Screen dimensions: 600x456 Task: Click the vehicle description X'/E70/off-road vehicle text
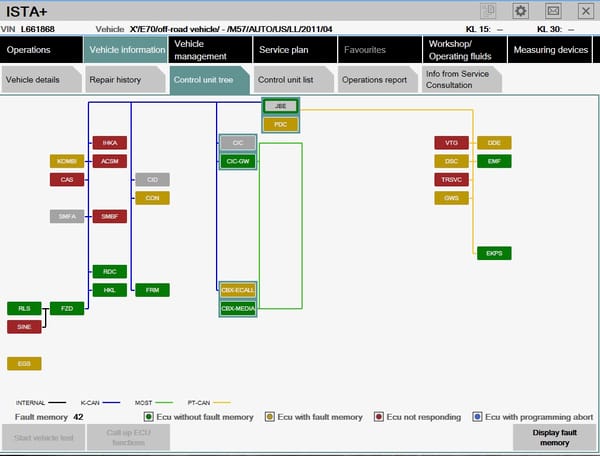(231, 29)
